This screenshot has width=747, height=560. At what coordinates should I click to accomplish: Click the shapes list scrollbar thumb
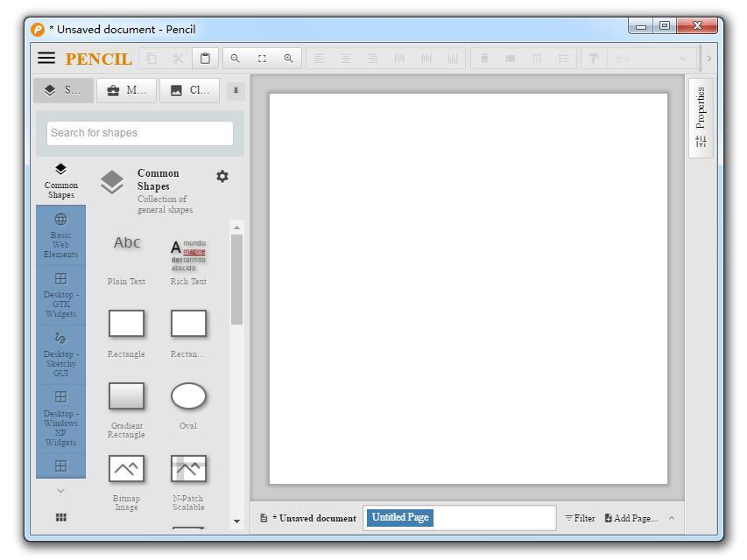(236, 279)
